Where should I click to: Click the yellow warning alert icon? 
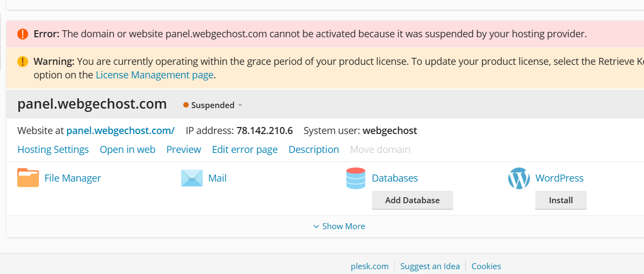coord(23,62)
